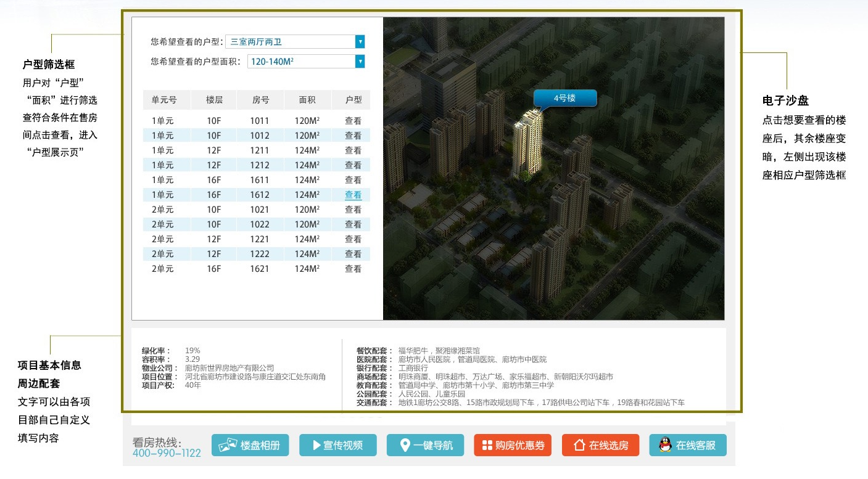
Task: Select the 一键导航 navigation pin icon
Action: (406, 445)
